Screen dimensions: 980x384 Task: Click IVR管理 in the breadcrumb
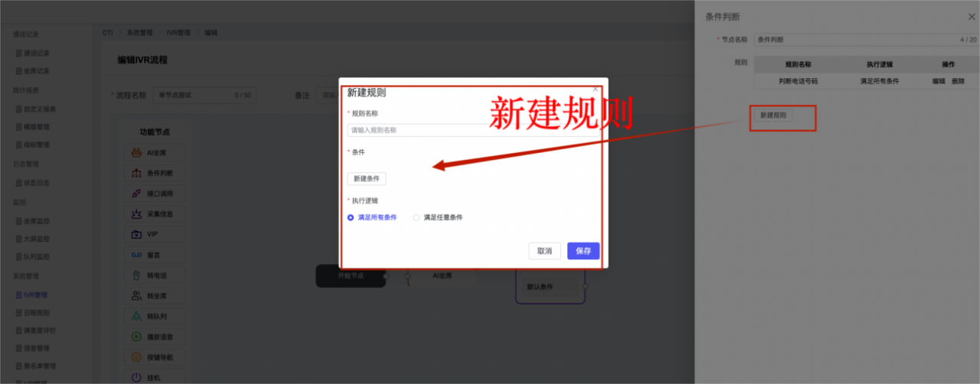pyautogui.click(x=178, y=33)
